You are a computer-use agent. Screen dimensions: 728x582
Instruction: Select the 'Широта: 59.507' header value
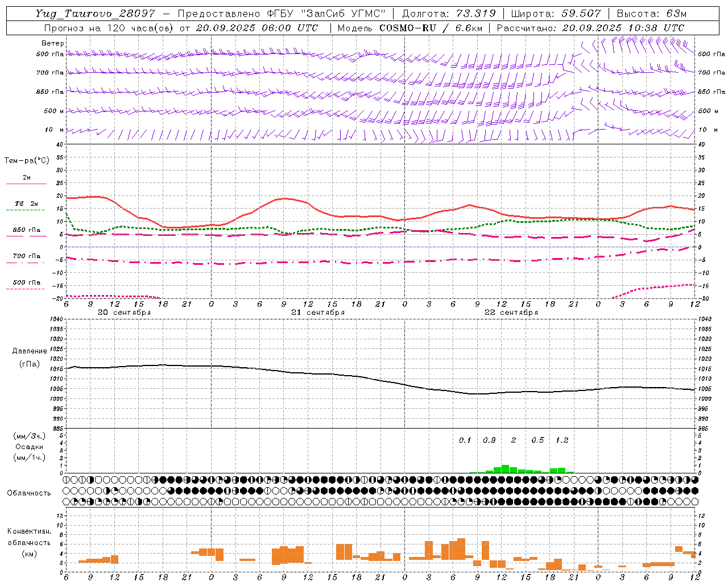coord(556,14)
